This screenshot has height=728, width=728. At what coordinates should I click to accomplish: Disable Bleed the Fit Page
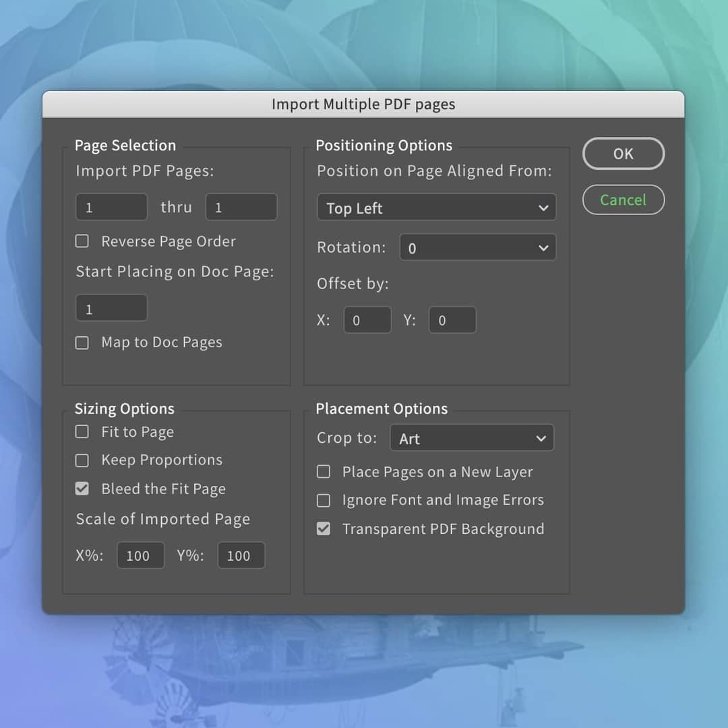(x=82, y=488)
